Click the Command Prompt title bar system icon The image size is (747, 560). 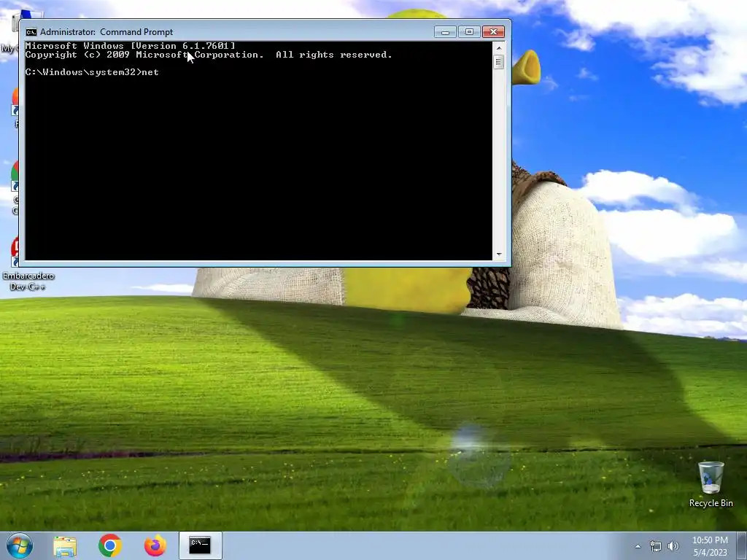pyautogui.click(x=31, y=32)
